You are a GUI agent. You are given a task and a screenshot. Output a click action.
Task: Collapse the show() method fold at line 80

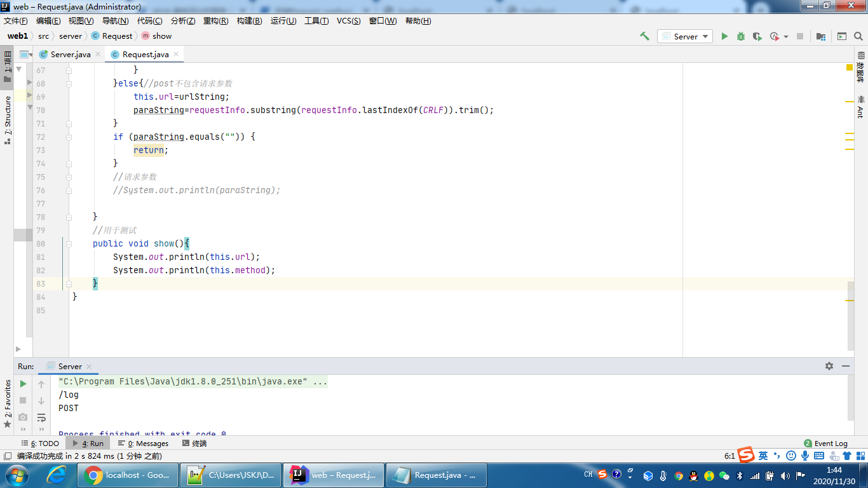tap(69, 243)
